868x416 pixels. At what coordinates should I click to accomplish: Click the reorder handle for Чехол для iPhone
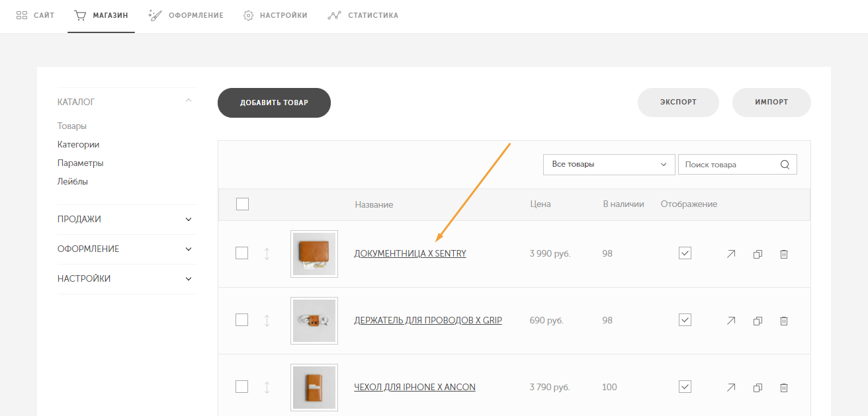(267, 387)
